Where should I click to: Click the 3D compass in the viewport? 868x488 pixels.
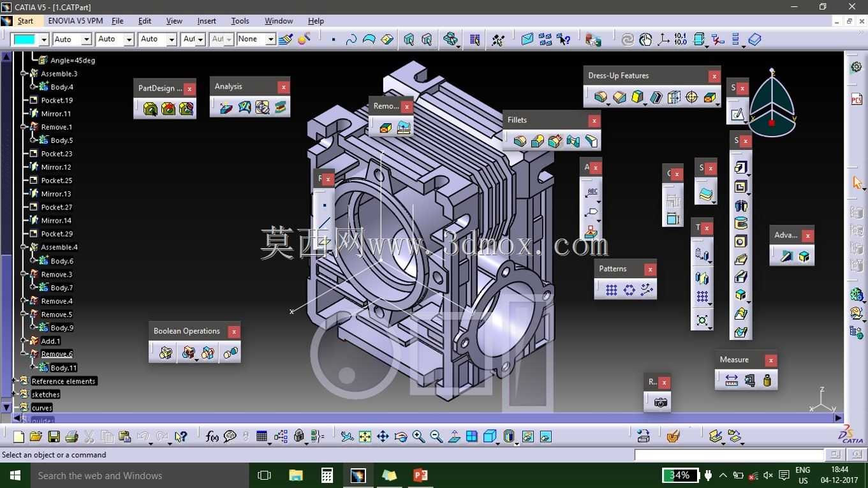tap(772, 103)
